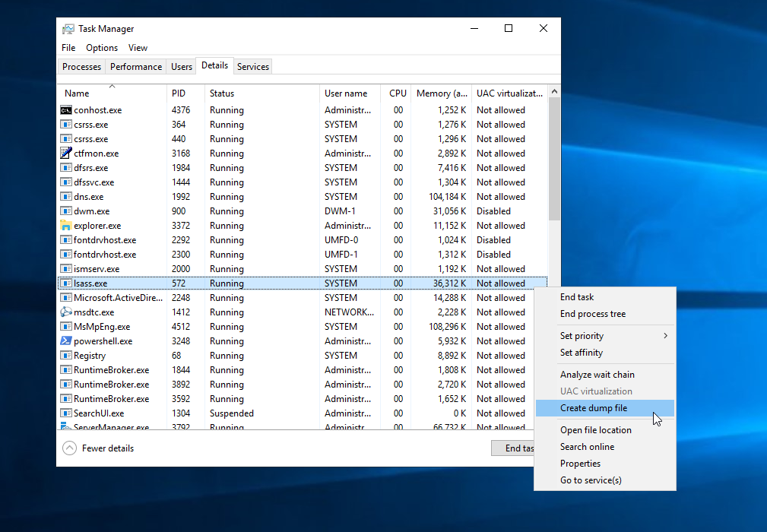Sort by the User name column
The image size is (767, 532).
coord(350,93)
